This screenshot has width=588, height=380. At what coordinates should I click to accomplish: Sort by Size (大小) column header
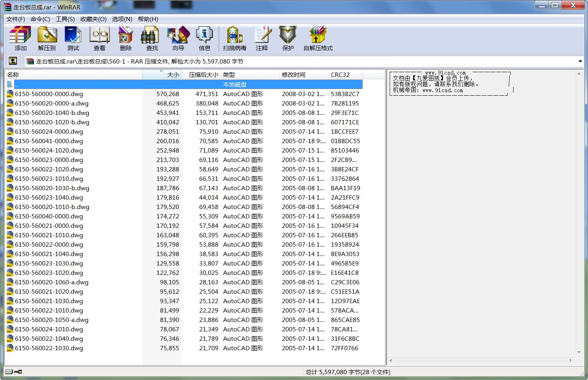tap(162, 75)
